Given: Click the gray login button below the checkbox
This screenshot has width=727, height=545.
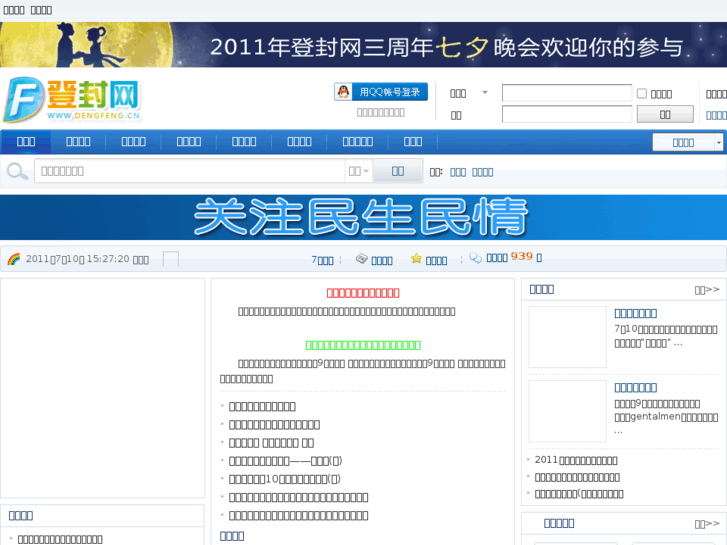Looking at the screenshot, I should coord(665,114).
